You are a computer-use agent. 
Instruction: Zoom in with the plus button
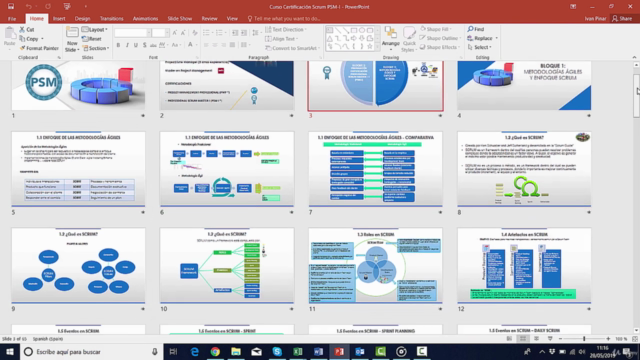(x=608, y=339)
